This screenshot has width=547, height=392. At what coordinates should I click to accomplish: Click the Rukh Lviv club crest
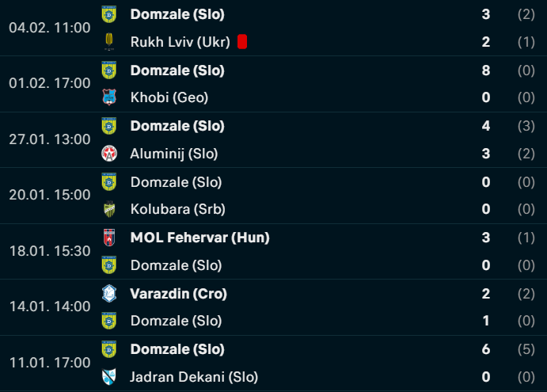click(108, 41)
